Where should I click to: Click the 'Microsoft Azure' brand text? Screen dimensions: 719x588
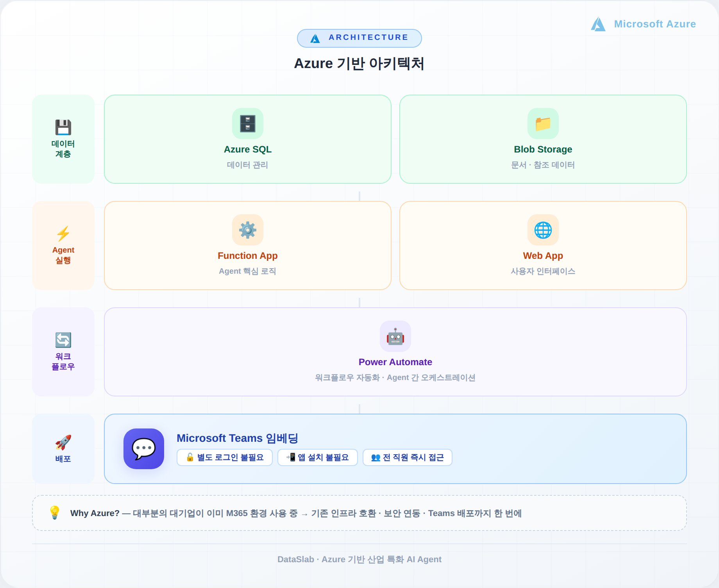coord(655,24)
